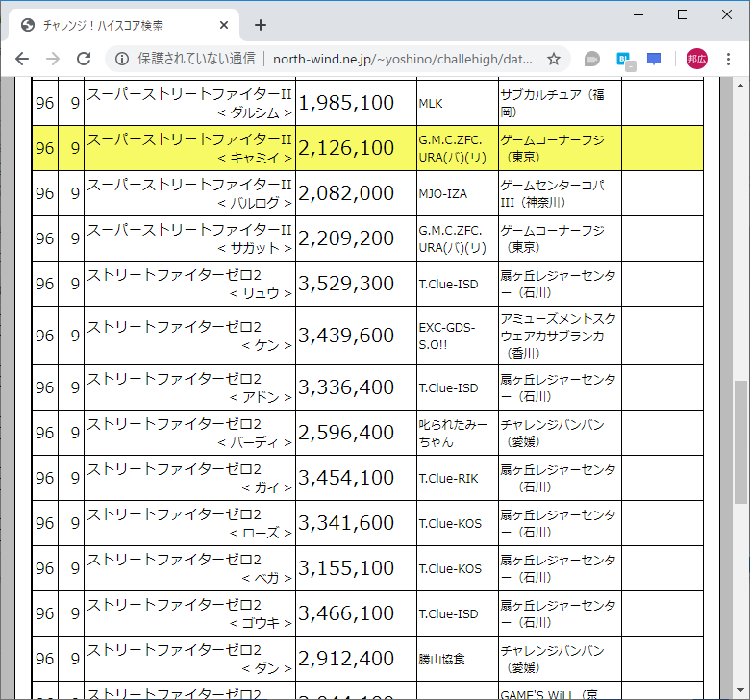The image size is (750, 700).
Task: Click the ＜ゴウキ＞ game title cell
Action: pos(189,613)
